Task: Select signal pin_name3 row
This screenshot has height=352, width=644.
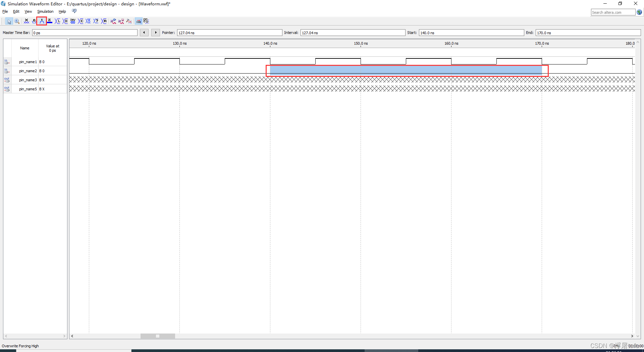Action: pos(35,80)
